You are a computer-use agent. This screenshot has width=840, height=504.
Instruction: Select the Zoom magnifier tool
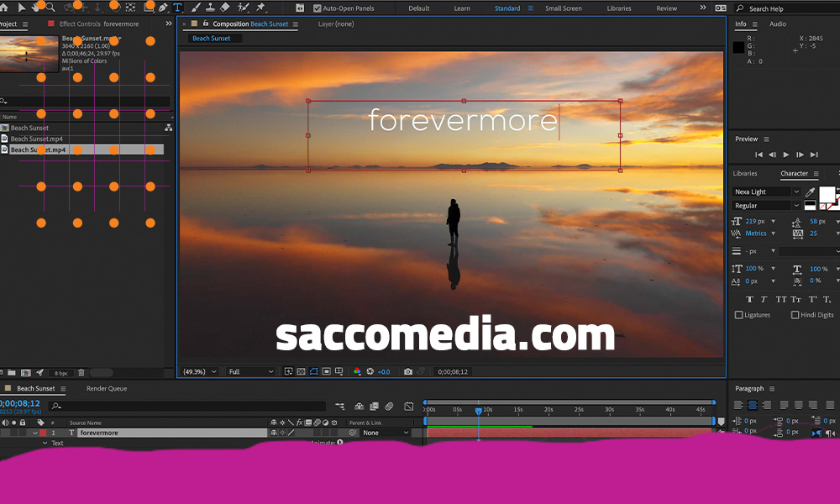pos(50,8)
